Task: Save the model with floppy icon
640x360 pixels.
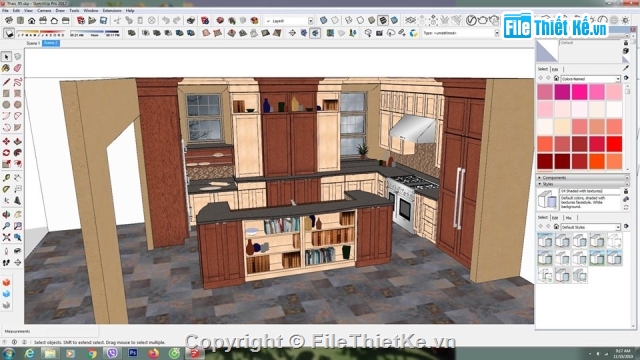Action: tap(104, 20)
